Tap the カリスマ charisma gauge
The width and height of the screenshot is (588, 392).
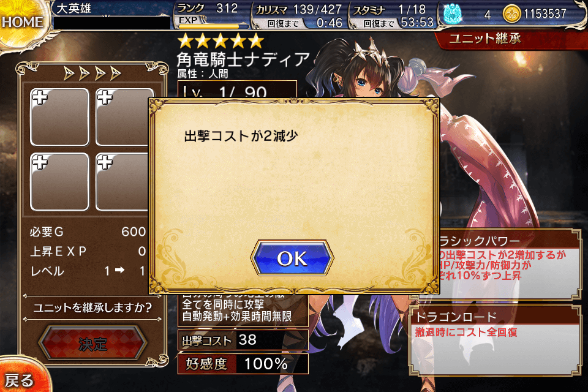pyautogui.click(x=300, y=16)
